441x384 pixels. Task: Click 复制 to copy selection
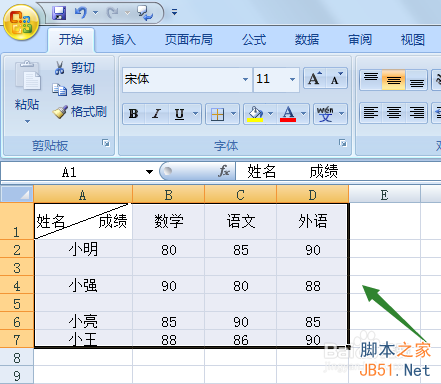point(74,90)
